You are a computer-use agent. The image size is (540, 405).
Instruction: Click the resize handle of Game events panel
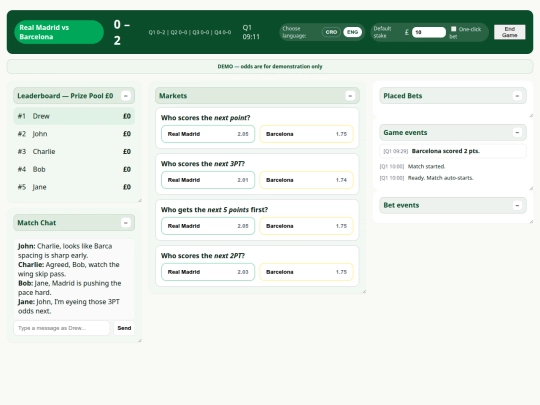tap(531, 188)
